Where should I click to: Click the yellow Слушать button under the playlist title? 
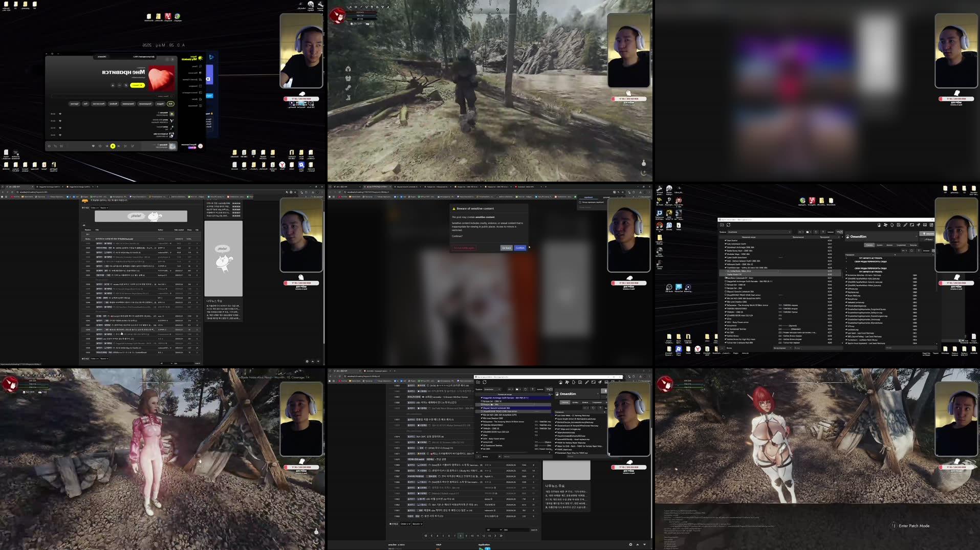137,85
